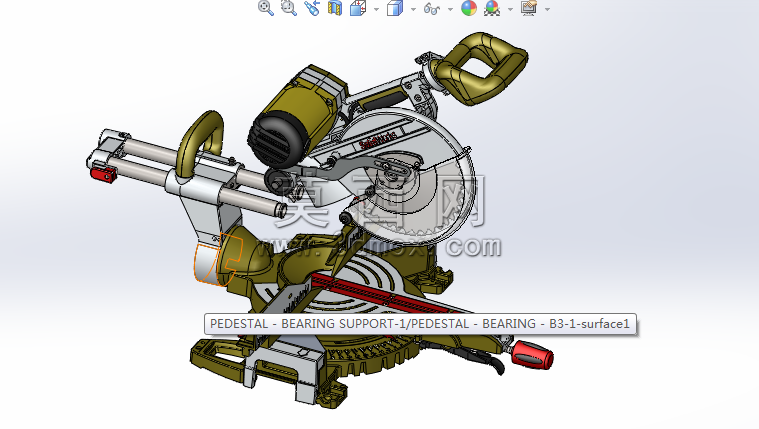759x429 pixels.
Task: Select the orange-highlighted bearing surface on the model
Action: click(x=206, y=264)
